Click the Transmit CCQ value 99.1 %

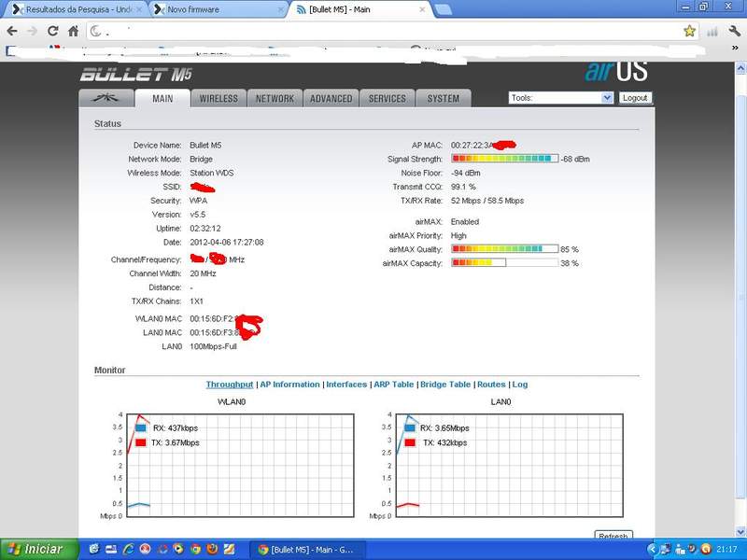click(x=463, y=187)
